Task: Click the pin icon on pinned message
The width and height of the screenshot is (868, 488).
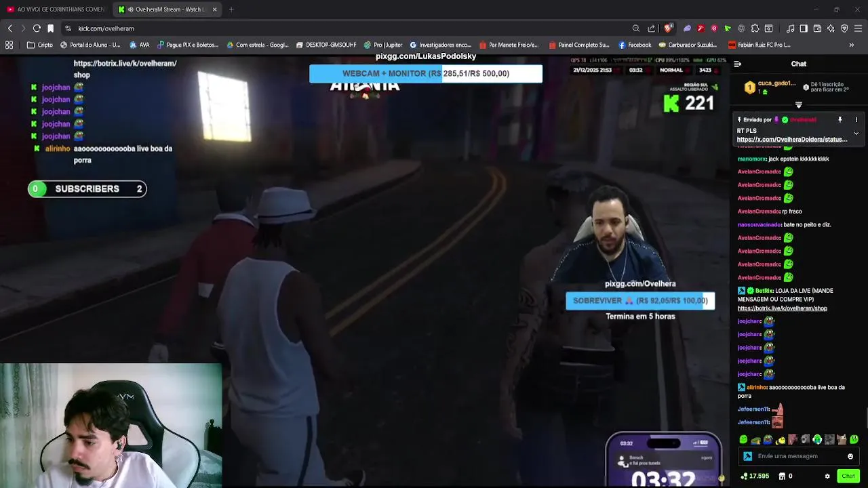Action: click(x=840, y=120)
